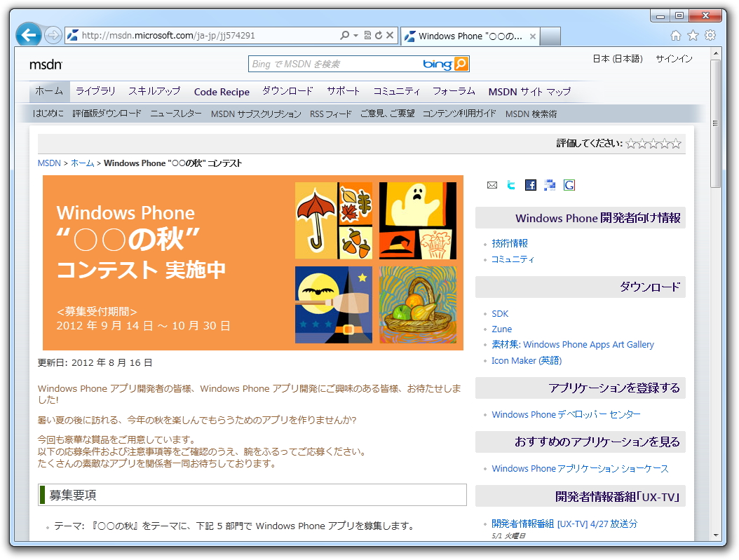This screenshot has width=739, height=560.
Task: Click ご意見、ご要望 submenu link
Action: [x=388, y=114]
